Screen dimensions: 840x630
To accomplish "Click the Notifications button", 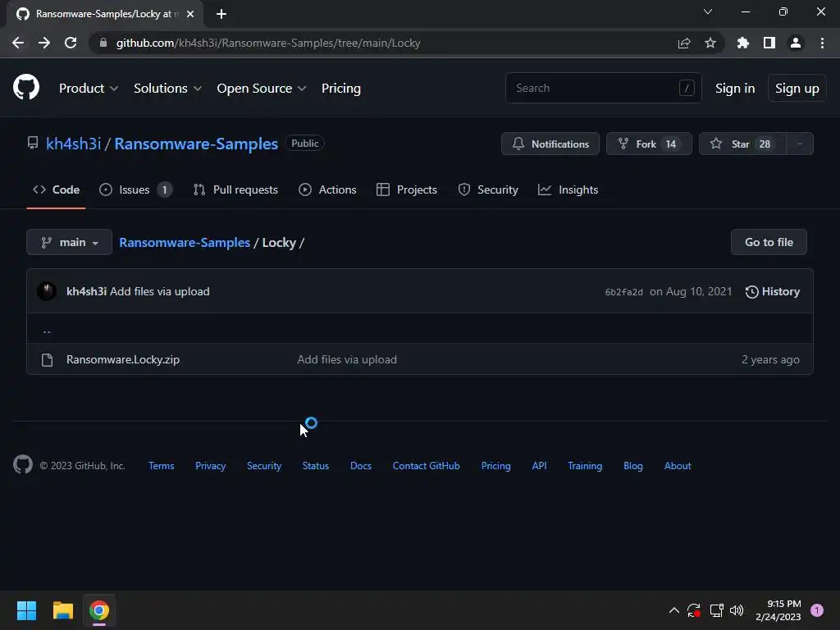I will click(x=550, y=144).
